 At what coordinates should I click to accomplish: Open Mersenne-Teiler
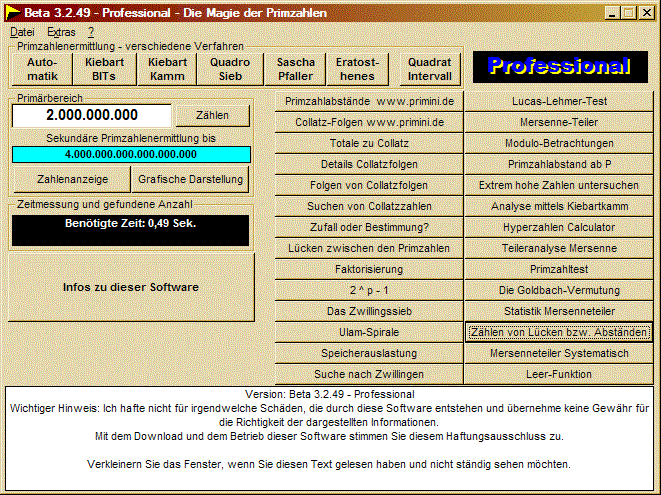point(559,123)
